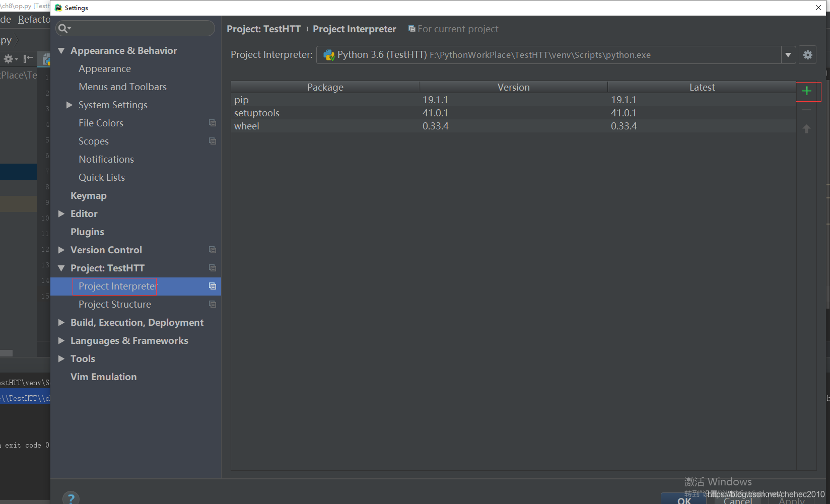The width and height of the screenshot is (830, 504).
Task: Select the wheel package row
Action: (x=514, y=126)
